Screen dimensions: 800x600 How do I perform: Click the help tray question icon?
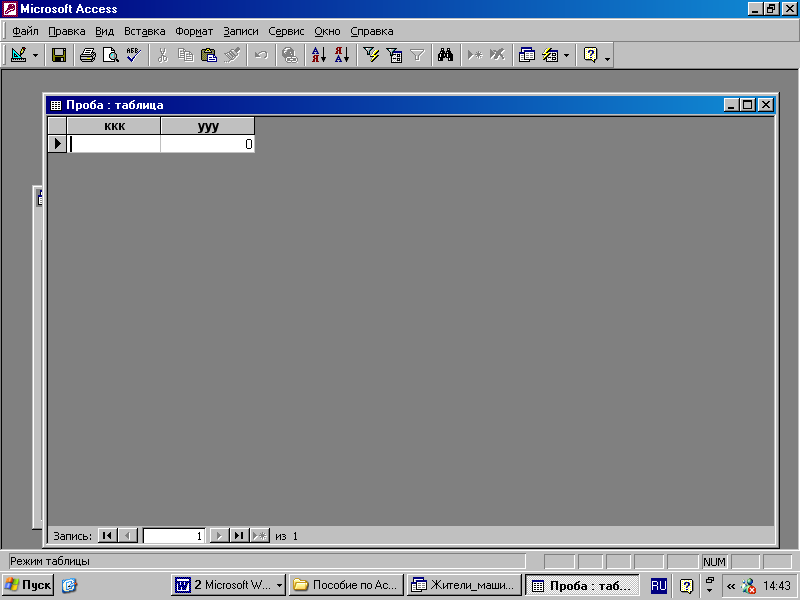tap(687, 586)
